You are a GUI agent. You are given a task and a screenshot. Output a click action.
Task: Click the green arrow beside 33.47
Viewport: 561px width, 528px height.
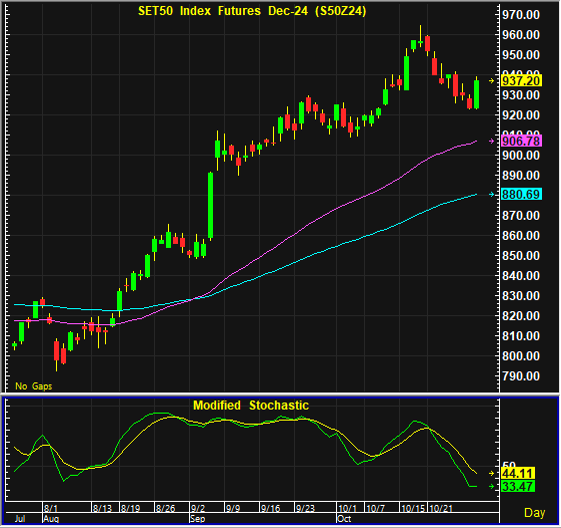pos(492,487)
